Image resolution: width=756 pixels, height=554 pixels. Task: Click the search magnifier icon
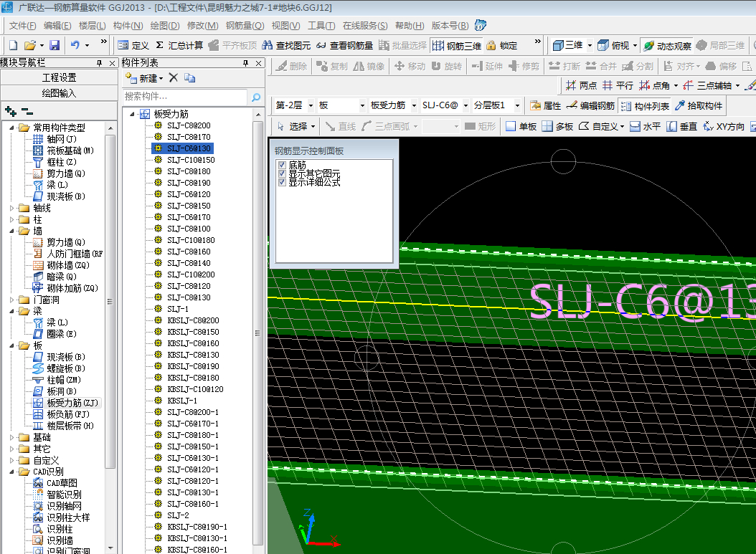coord(256,97)
